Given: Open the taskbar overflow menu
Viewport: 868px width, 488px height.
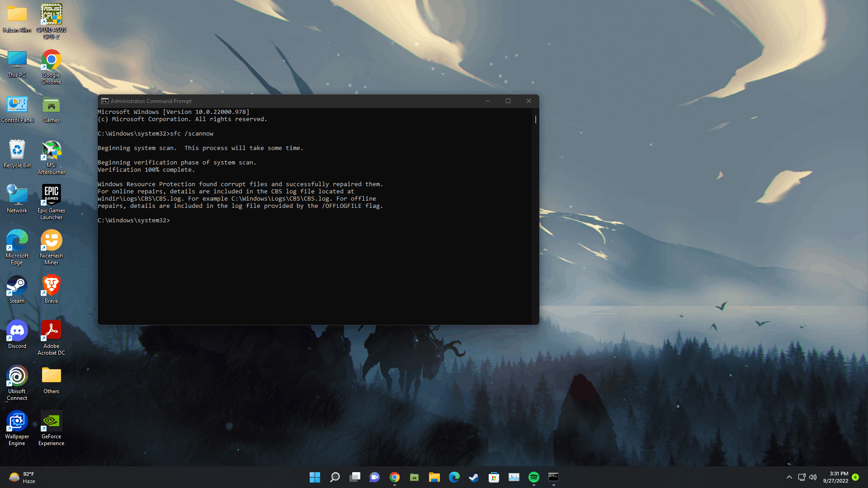Looking at the screenshot, I should click(x=789, y=477).
